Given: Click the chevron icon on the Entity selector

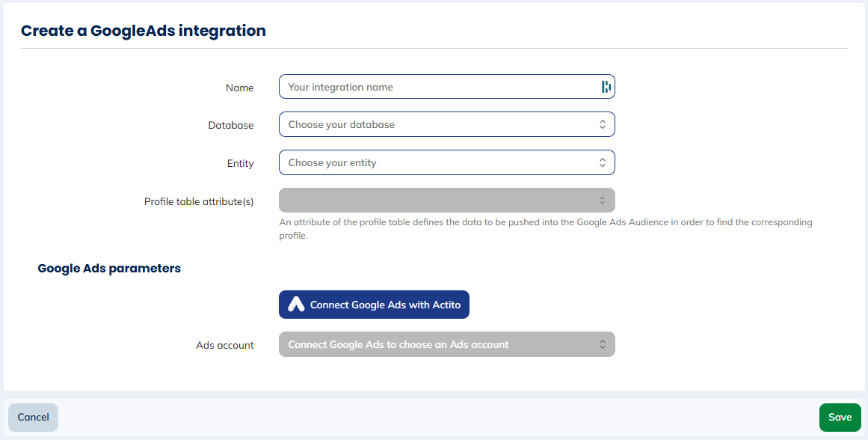Looking at the screenshot, I should click(x=603, y=162).
